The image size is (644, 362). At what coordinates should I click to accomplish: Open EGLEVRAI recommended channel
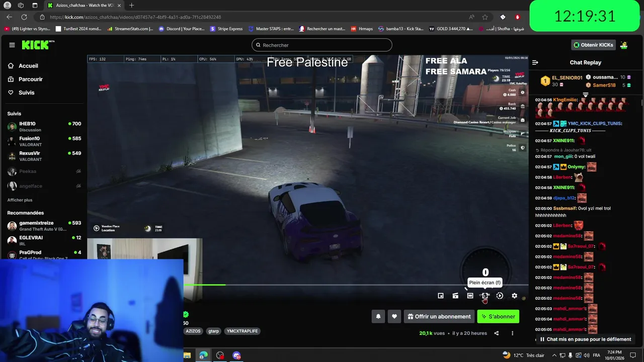tap(44, 240)
